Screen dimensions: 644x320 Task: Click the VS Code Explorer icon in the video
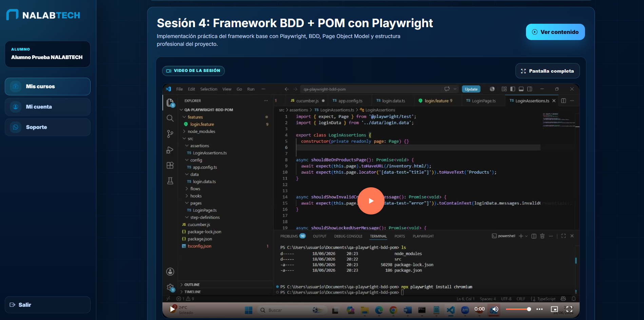(170, 102)
